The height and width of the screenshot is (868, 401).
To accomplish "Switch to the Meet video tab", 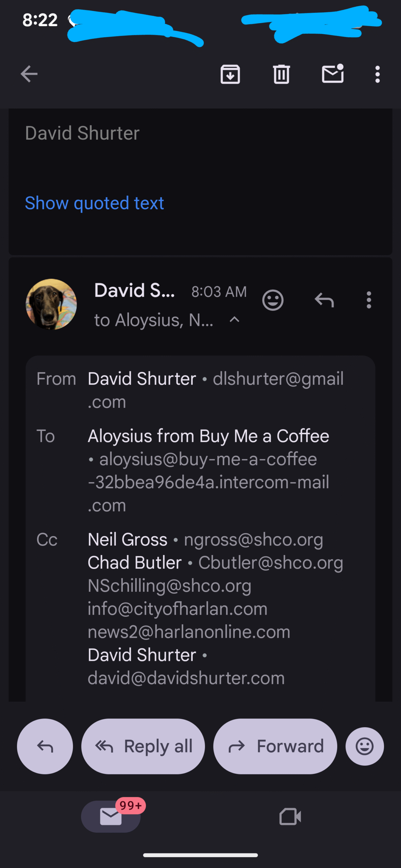I will pos(290,816).
